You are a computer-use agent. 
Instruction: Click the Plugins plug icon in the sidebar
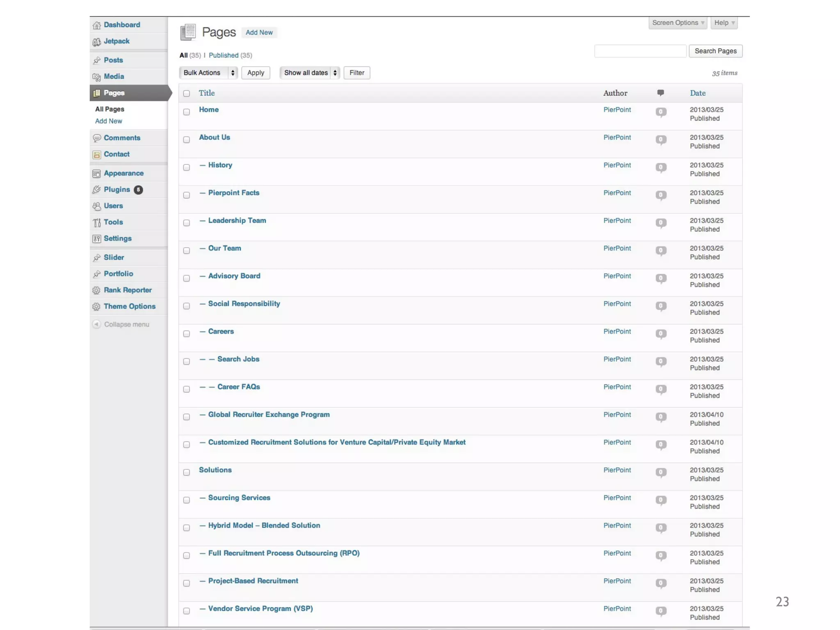97,190
